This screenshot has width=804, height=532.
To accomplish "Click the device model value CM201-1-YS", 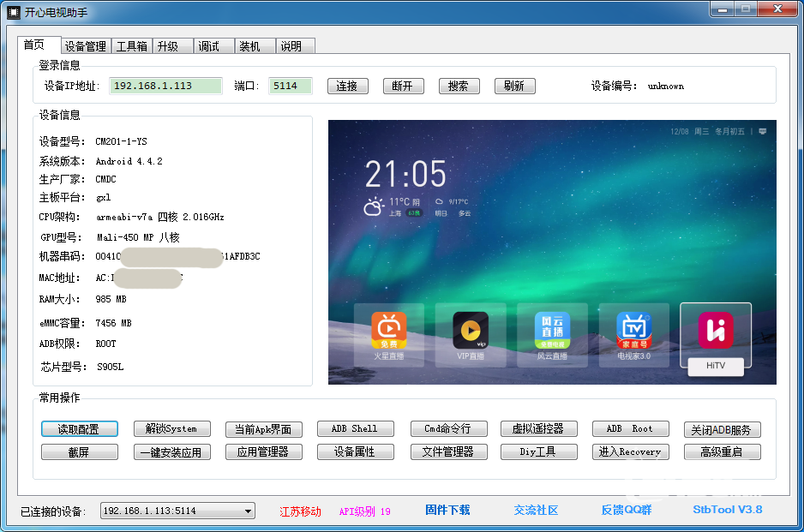I will pos(121,141).
